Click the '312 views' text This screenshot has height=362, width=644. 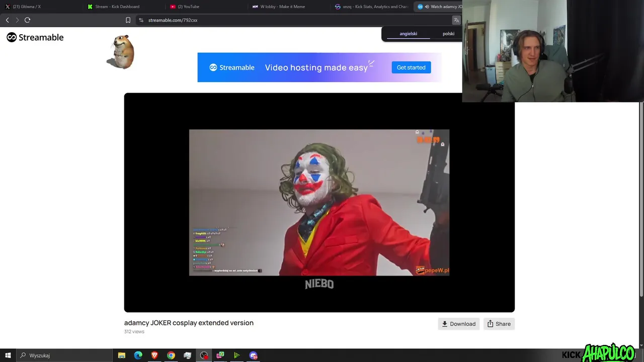[x=134, y=332]
